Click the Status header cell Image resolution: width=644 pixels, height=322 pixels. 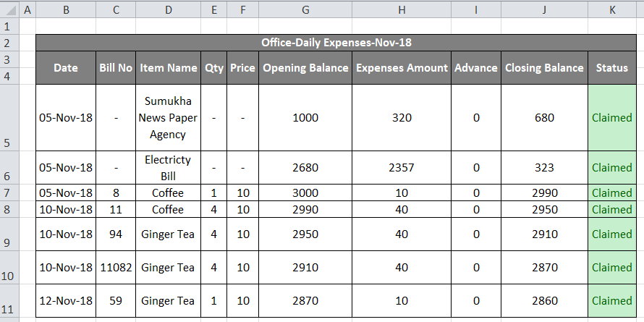pyautogui.click(x=612, y=68)
